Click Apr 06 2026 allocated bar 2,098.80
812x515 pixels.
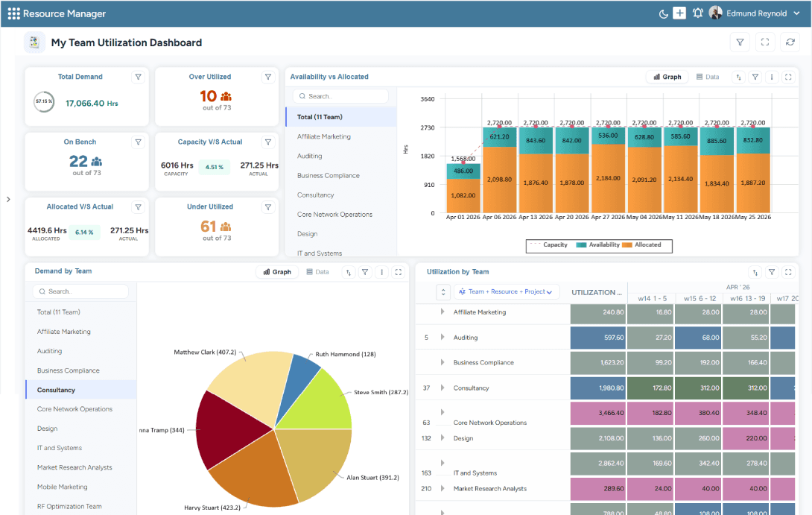click(x=500, y=180)
